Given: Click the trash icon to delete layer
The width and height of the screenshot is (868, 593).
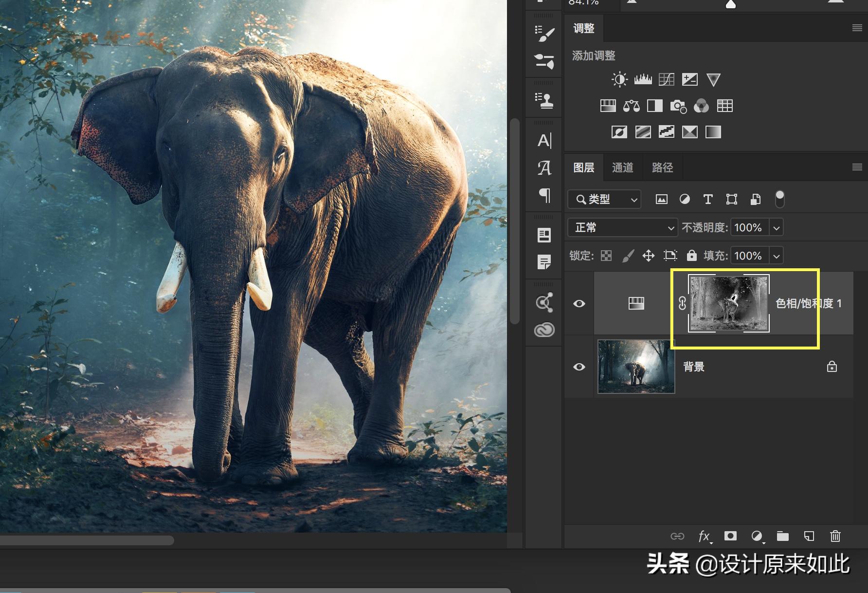Looking at the screenshot, I should coord(835,536).
